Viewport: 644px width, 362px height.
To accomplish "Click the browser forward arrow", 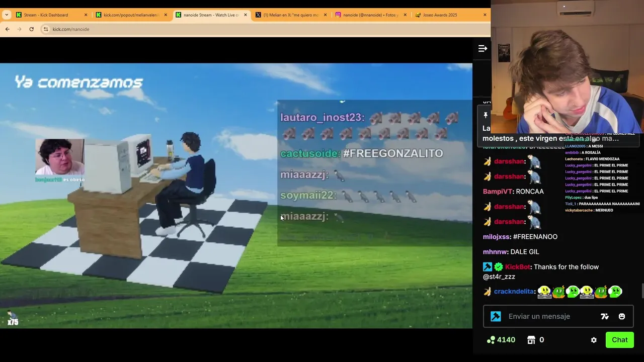I will [19, 29].
